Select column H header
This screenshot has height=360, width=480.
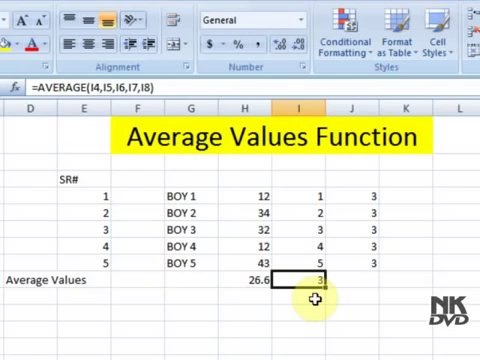[x=245, y=108]
